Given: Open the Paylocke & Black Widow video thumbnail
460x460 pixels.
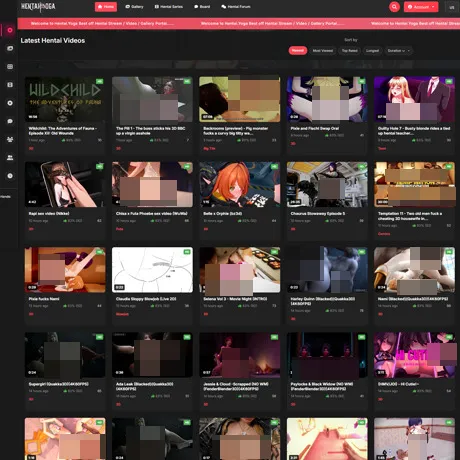Looking at the screenshot, I should tap(327, 355).
